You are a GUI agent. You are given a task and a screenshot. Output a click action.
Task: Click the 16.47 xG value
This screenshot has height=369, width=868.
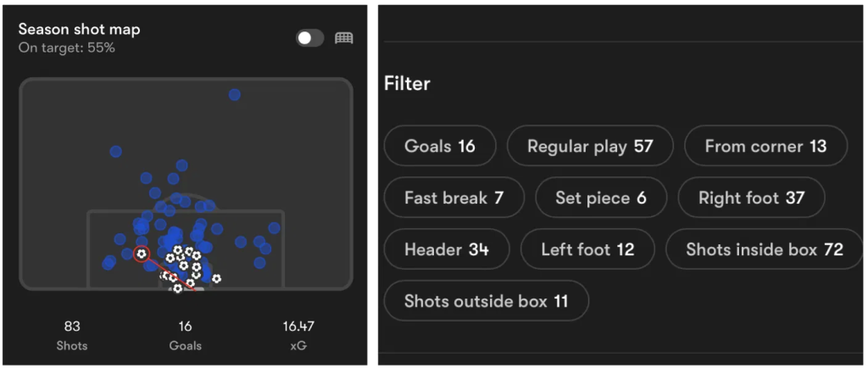click(298, 334)
